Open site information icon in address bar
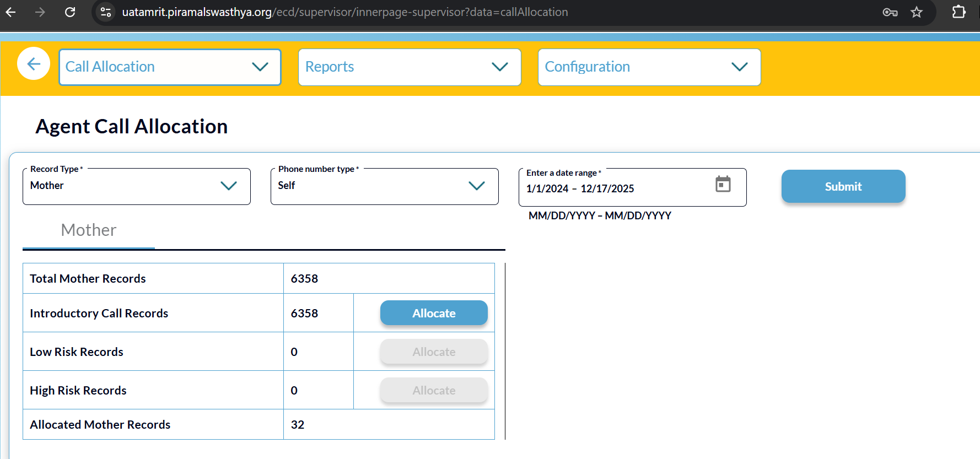Screen dimensions: 980x459 (x=106, y=12)
